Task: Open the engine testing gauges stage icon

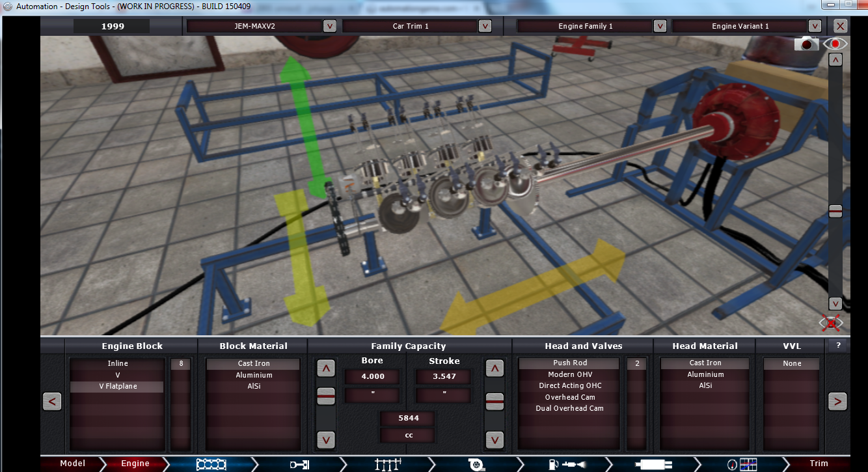Action: click(742, 464)
